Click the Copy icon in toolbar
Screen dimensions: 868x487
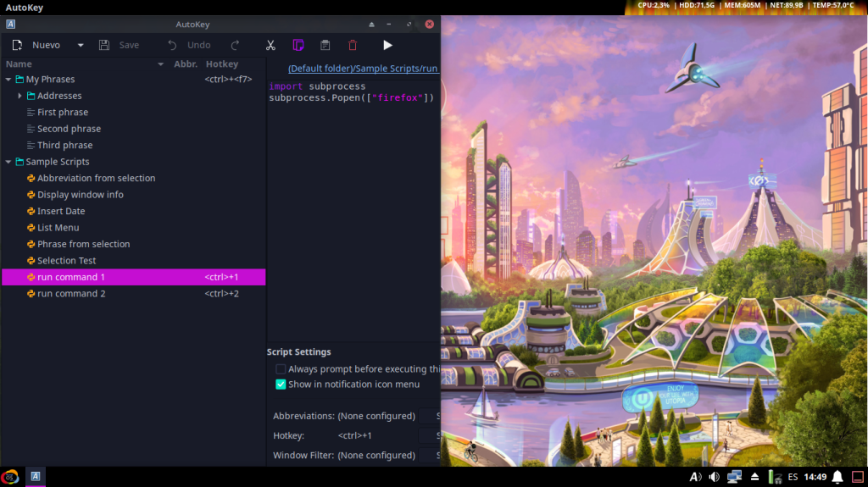[298, 45]
